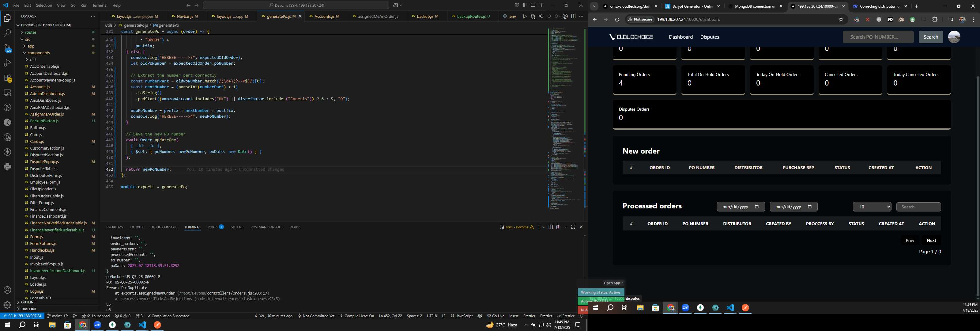The image size is (980, 331).
Task: Open the Python icon view in activity bar
Action: click(x=7, y=167)
